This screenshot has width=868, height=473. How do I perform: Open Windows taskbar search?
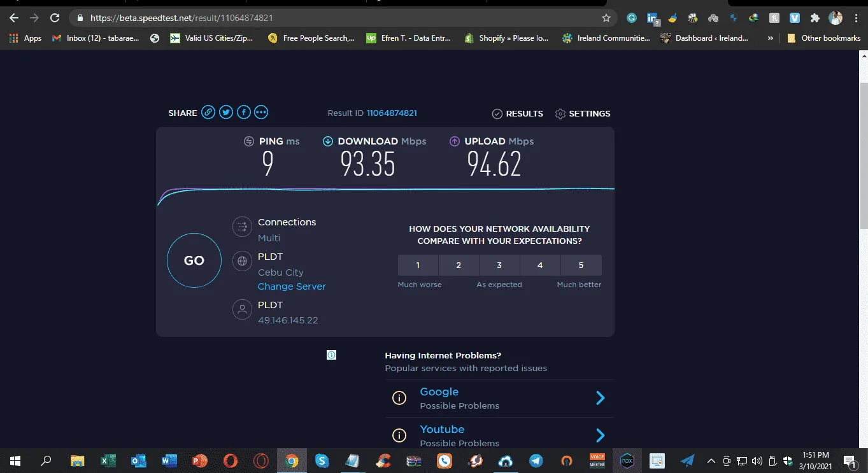coord(46,460)
